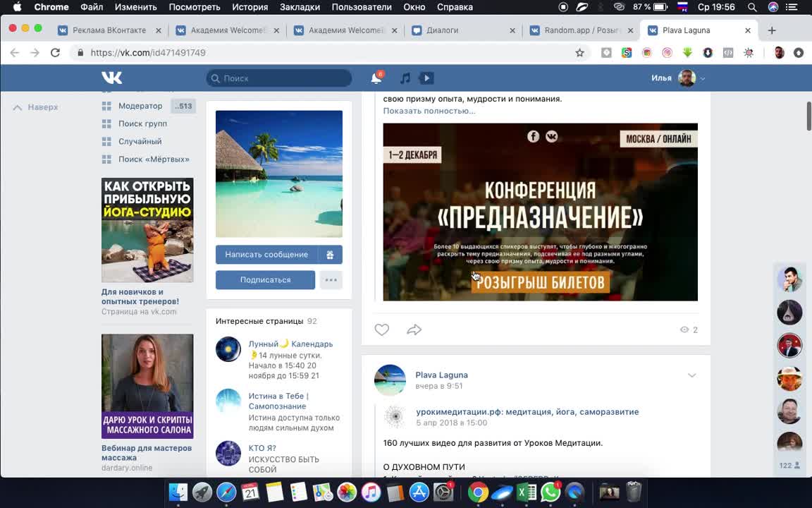The height and width of the screenshot is (508, 812).
Task: Send a gift via icon beside message button
Action: tap(330, 254)
